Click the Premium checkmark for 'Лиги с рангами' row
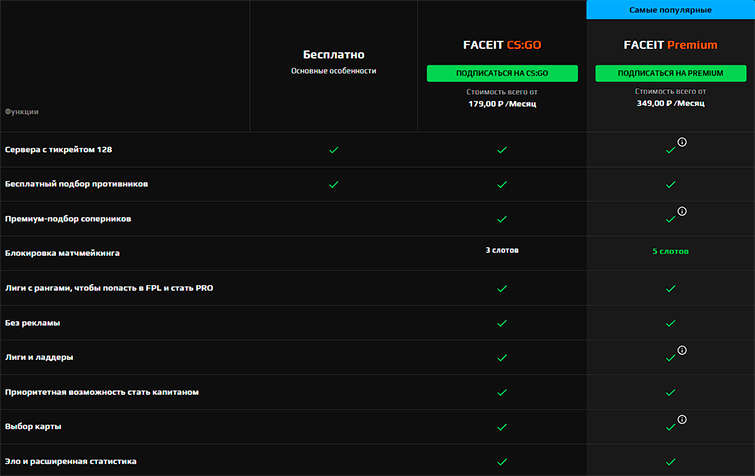The image size is (755, 476). [x=671, y=289]
